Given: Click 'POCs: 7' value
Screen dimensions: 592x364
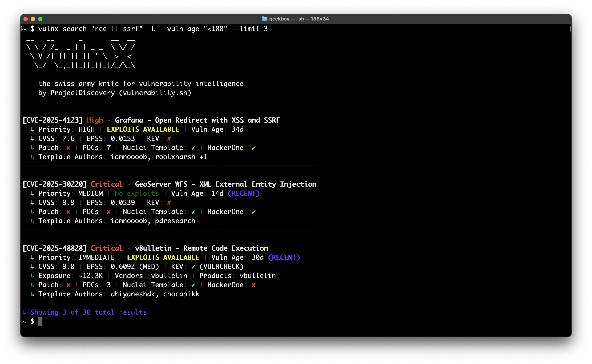Looking at the screenshot, I should [x=97, y=148].
